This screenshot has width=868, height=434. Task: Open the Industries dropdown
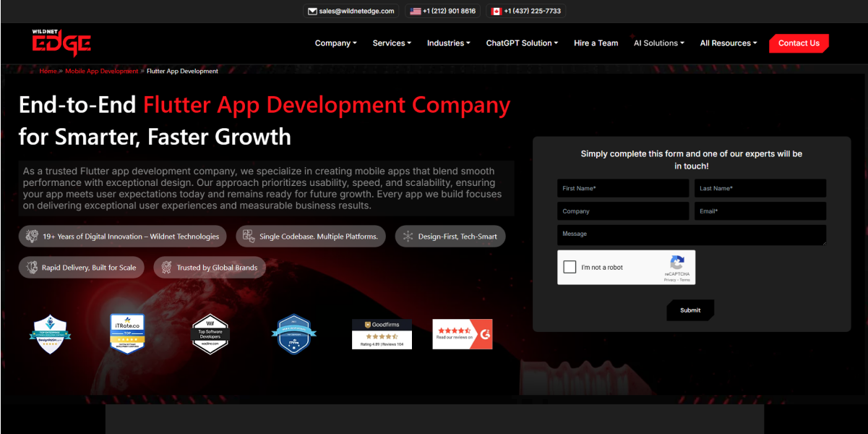coord(448,43)
